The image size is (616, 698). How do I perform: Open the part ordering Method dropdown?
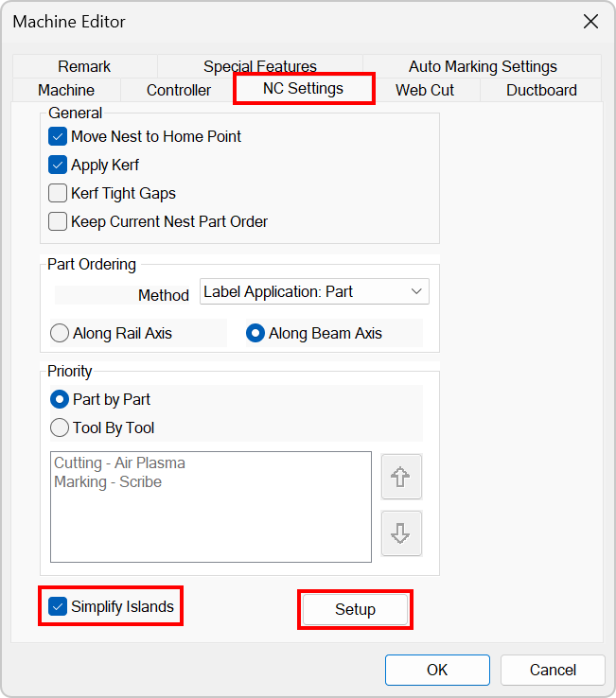click(x=314, y=291)
